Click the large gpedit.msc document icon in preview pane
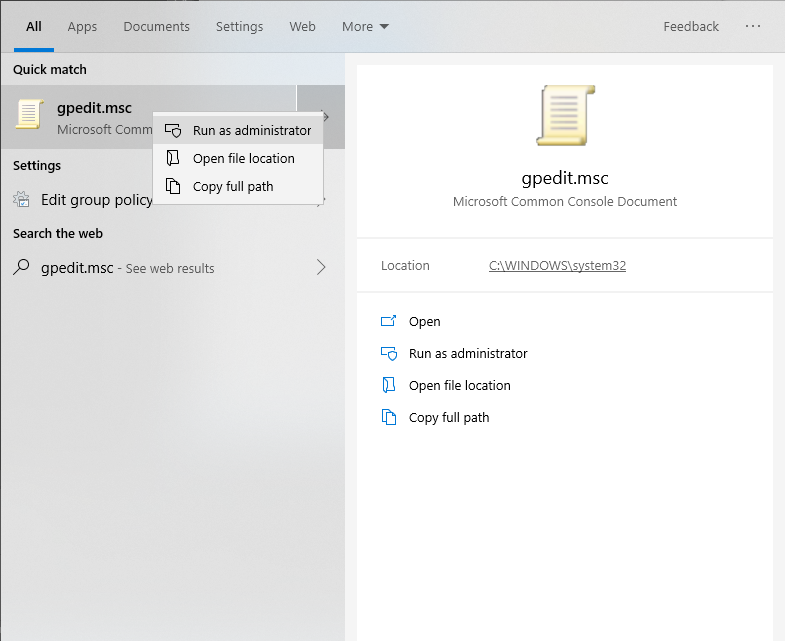 (x=565, y=116)
